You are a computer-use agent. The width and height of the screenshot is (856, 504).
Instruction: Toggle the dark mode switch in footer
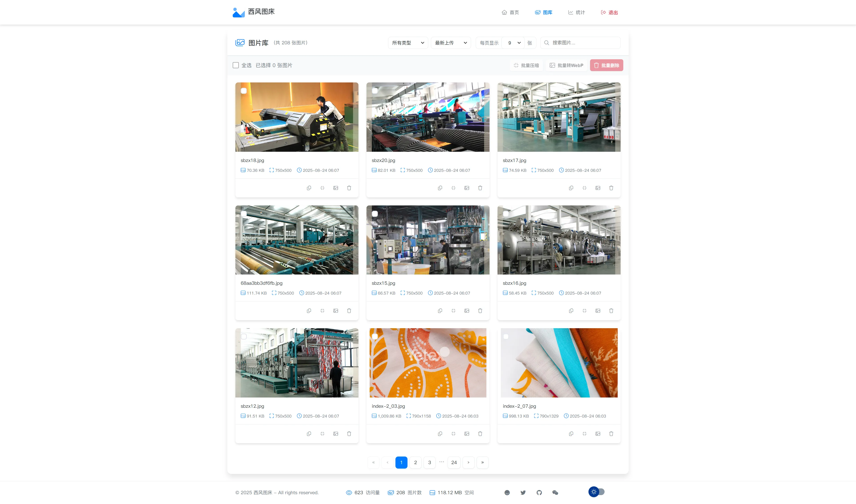point(597,492)
